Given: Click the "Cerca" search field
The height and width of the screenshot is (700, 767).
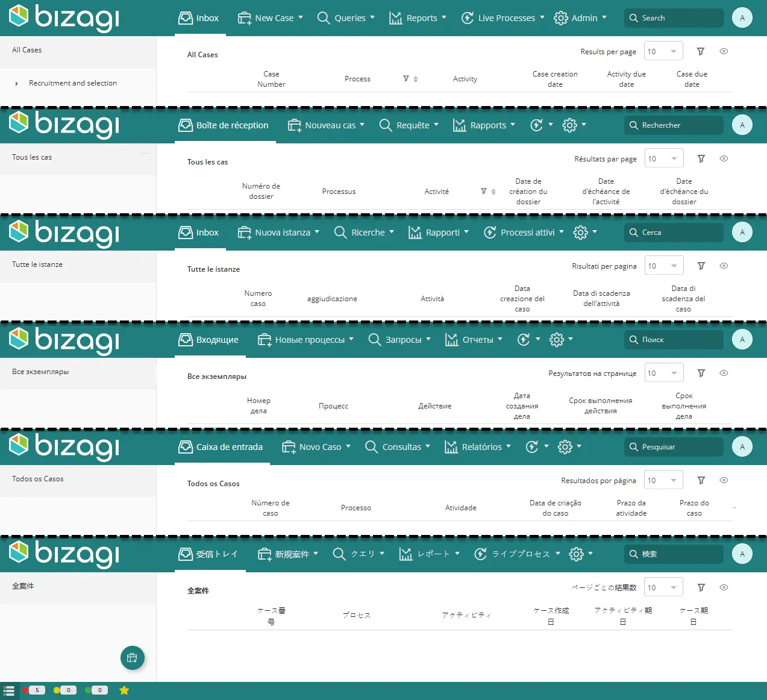Looking at the screenshot, I should (x=674, y=233).
